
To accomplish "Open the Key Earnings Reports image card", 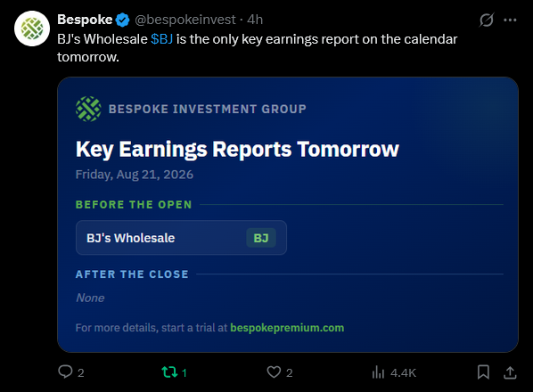I will coord(288,215).
